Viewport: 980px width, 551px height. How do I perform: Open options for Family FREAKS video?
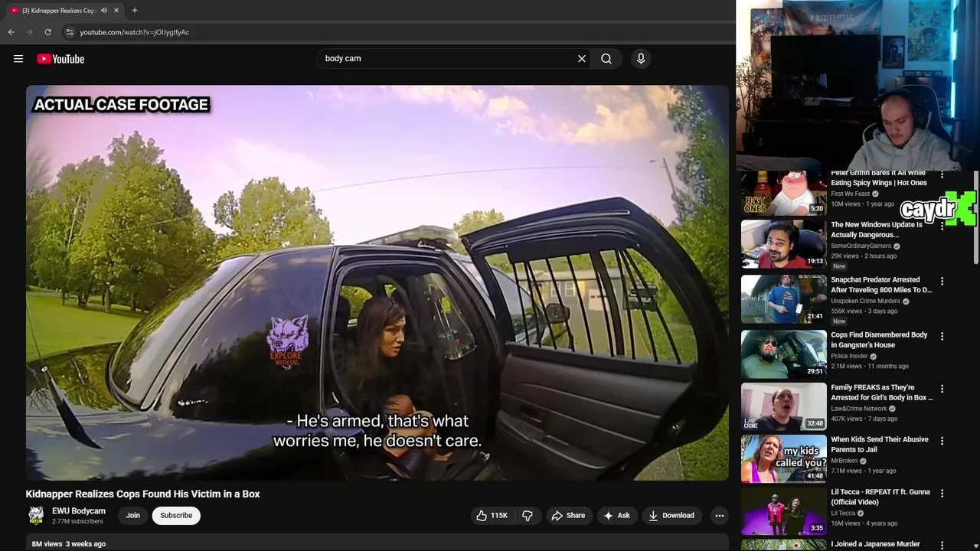(942, 389)
